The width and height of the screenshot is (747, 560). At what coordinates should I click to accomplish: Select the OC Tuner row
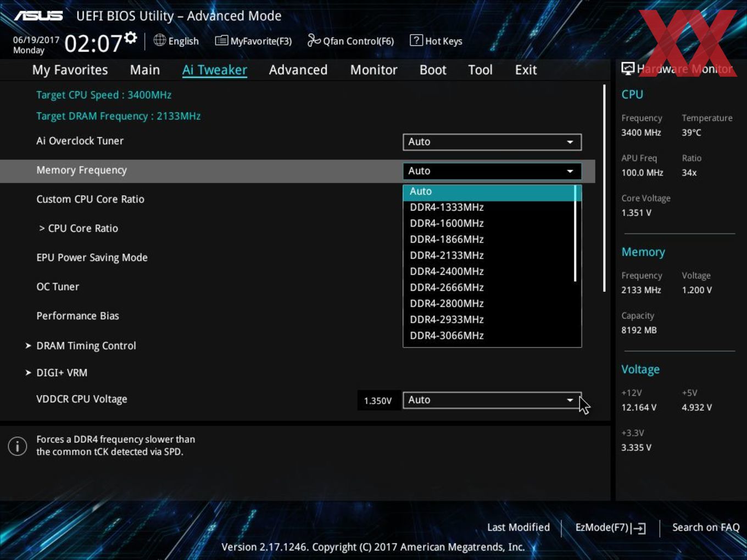tap(58, 287)
